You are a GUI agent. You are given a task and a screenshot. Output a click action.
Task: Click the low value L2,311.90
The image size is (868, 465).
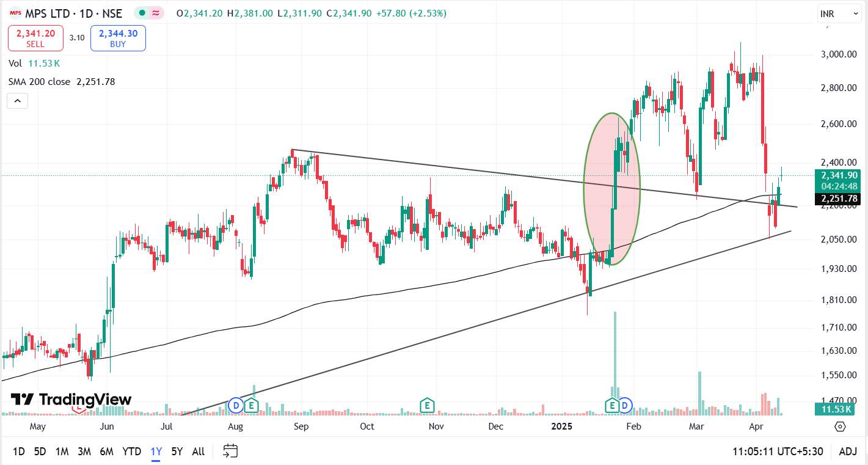(x=300, y=13)
